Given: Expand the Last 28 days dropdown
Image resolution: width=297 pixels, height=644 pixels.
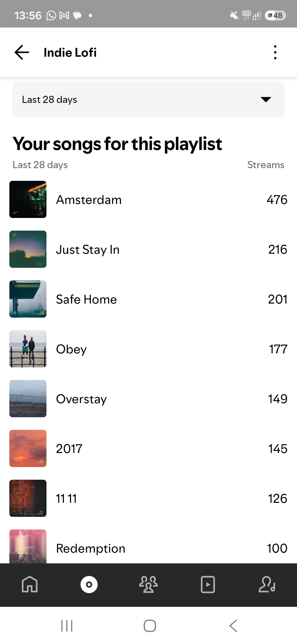Looking at the screenshot, I should click(148, 99).
